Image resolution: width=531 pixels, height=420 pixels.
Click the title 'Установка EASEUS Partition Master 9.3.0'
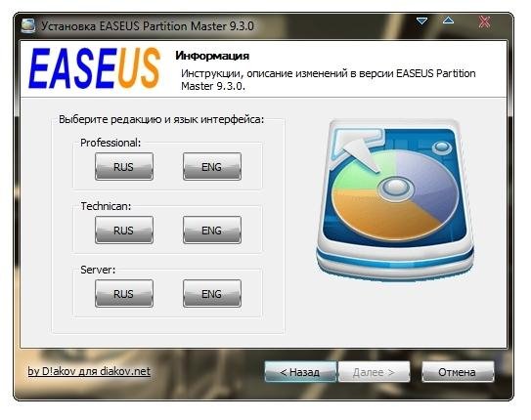tap(148, 26)
